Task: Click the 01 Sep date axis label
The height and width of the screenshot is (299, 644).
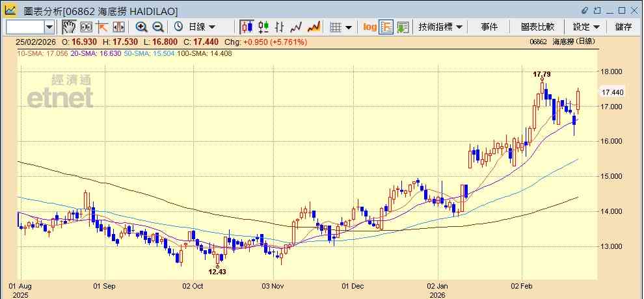Action: pyautogui.click(x=103, y=286)
